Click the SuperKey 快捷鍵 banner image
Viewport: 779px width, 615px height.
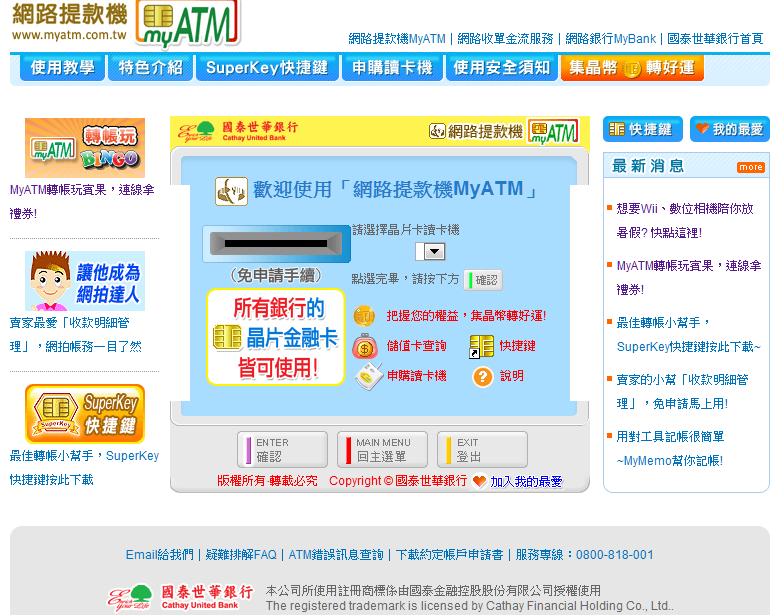coord(85,414)
